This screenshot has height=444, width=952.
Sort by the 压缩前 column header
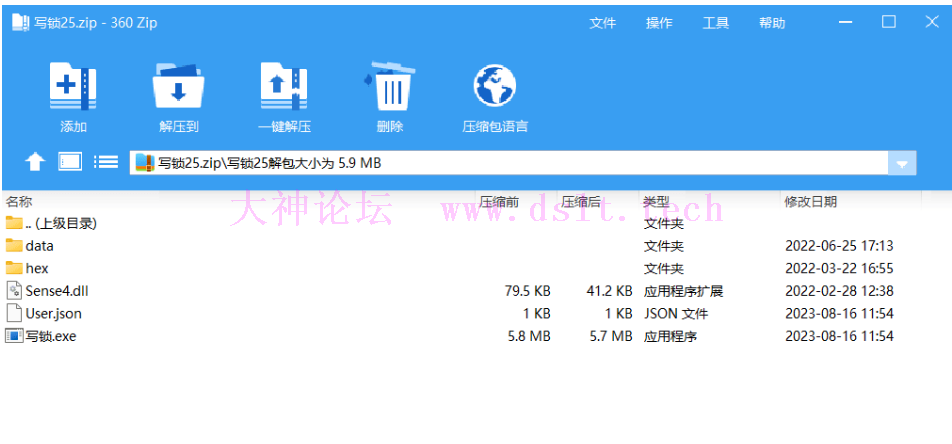(x=499, y=202)
